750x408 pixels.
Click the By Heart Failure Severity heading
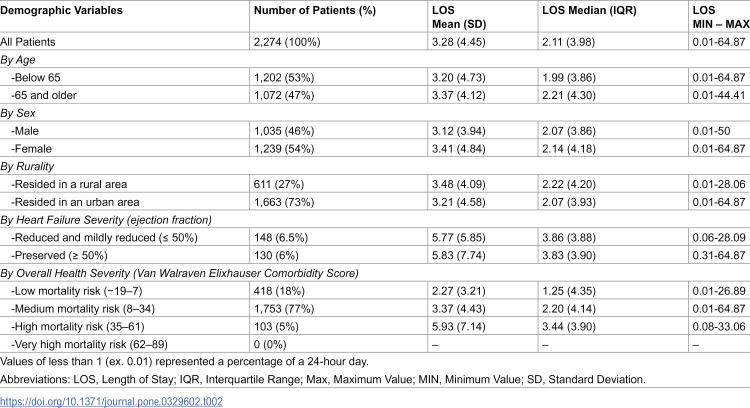click(x=106, y=220)
